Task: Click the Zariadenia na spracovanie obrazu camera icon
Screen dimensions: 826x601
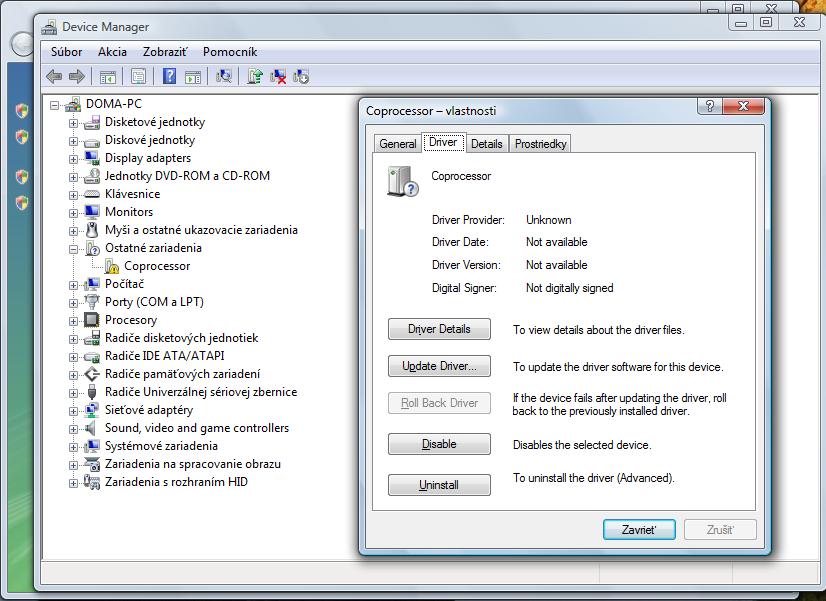Action: point(92,464)
